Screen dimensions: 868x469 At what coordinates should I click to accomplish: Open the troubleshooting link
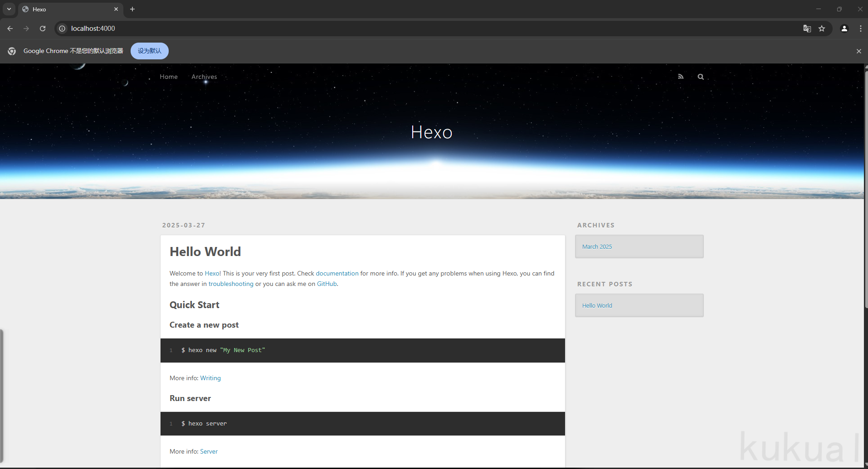click(231, 284)
